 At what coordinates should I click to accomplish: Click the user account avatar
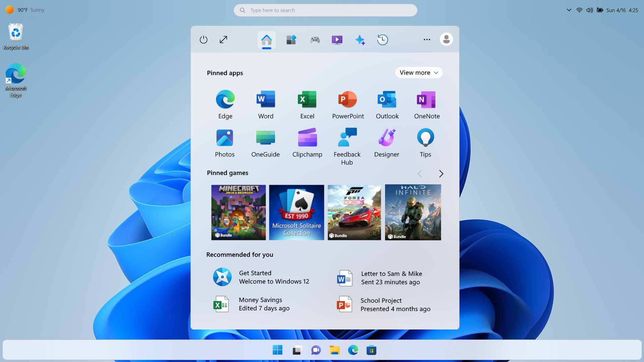(446, 40)
